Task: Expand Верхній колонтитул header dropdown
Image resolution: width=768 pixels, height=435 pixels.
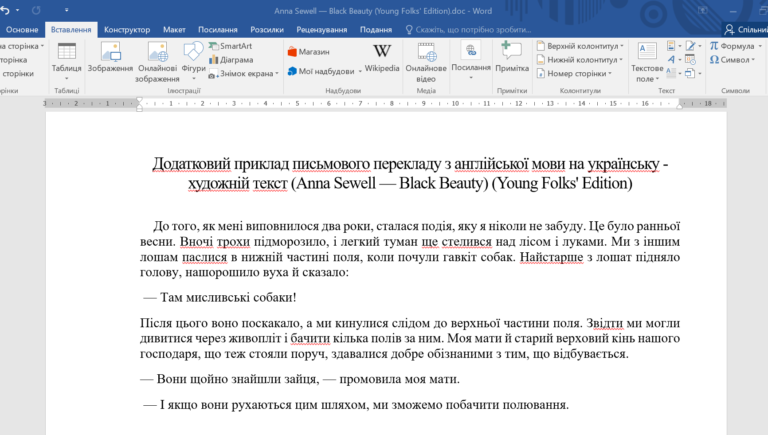Action: [x=622, y=46]
